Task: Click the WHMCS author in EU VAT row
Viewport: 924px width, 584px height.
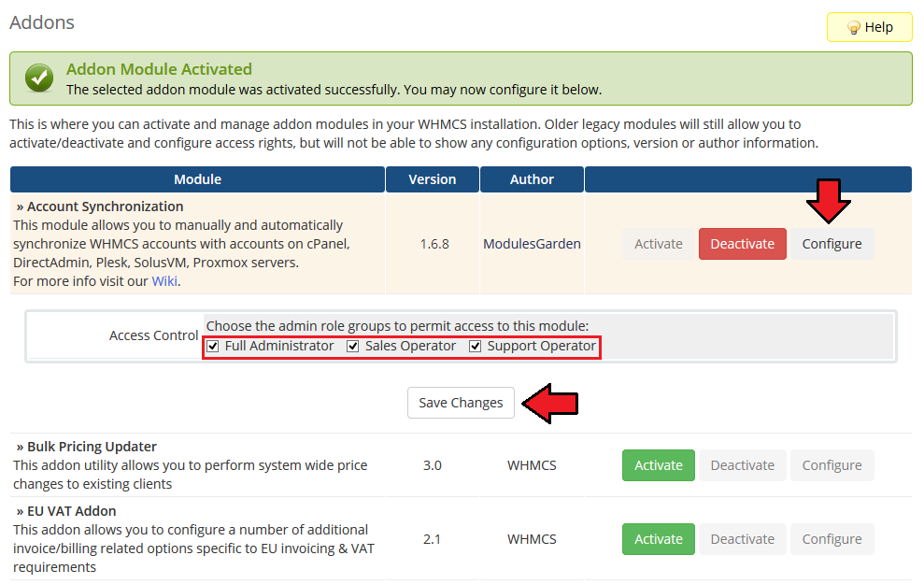Action: click(x=532, y=539)
